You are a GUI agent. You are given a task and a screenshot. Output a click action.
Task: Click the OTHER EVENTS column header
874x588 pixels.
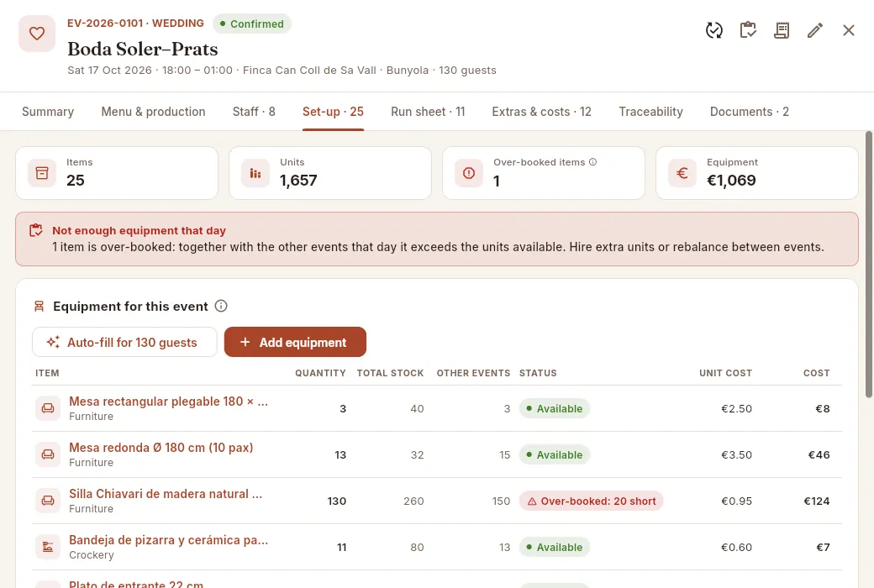[473, 373]
